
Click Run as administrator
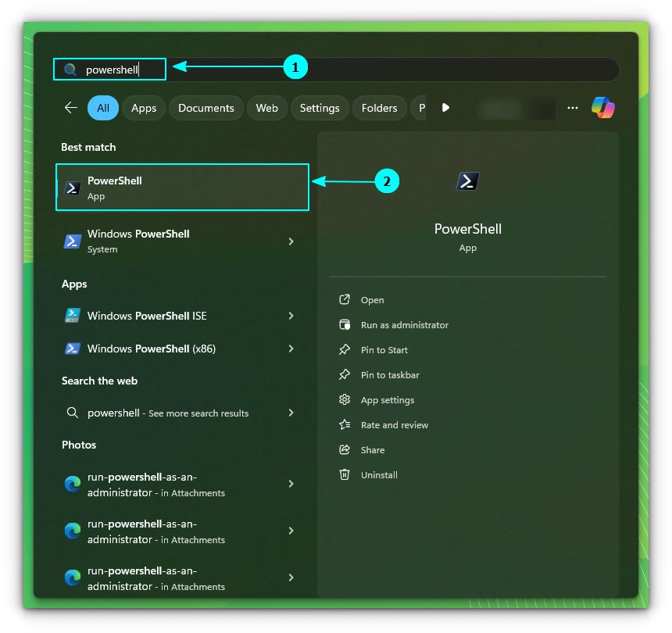point(405,325)
